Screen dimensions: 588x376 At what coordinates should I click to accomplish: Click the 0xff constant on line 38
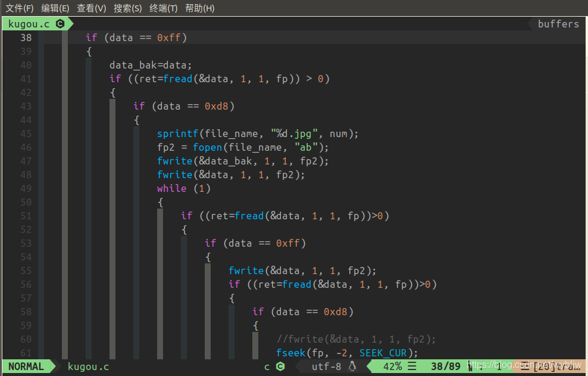pos(169,38)
